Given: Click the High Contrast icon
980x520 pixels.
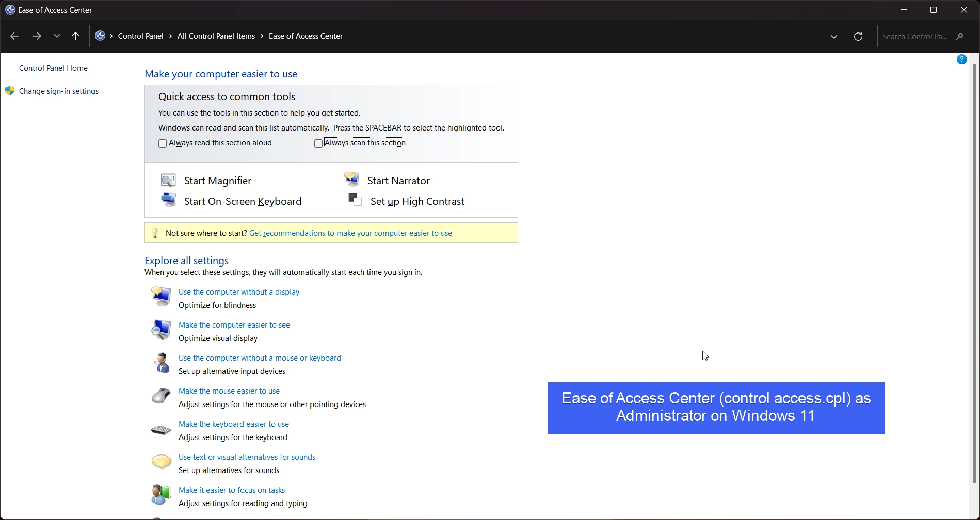Looking at the screenshot, I should pyautogui.click(x=355, y=200).
